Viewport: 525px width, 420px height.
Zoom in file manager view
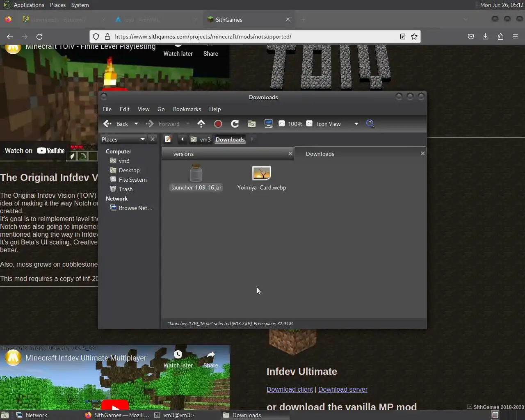[x=309, y=123]
